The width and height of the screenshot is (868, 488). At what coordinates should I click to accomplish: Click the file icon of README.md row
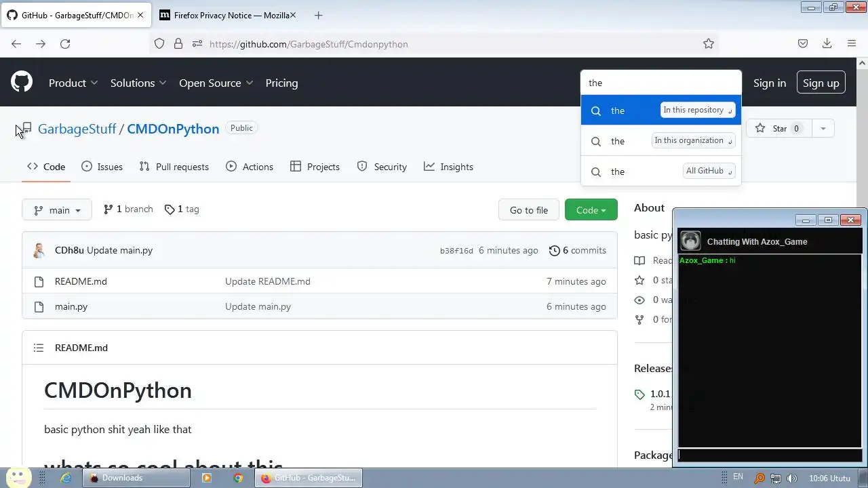[x=39, y=281]
